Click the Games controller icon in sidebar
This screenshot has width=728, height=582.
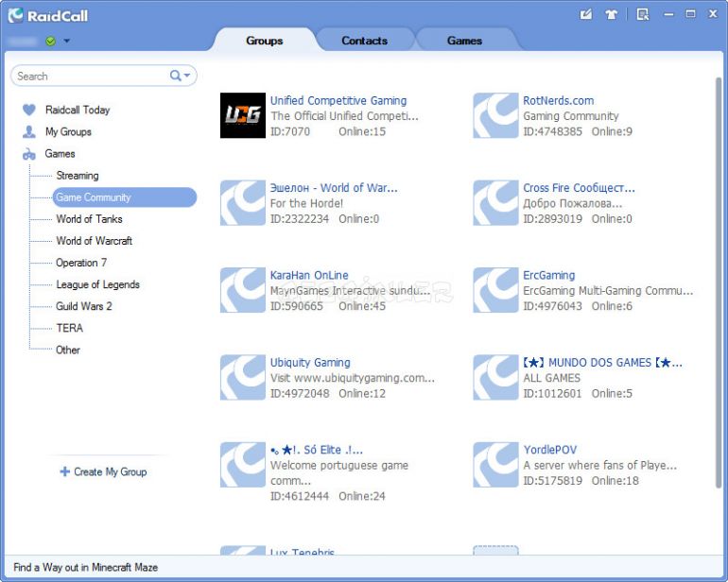(x=29, y=154)
